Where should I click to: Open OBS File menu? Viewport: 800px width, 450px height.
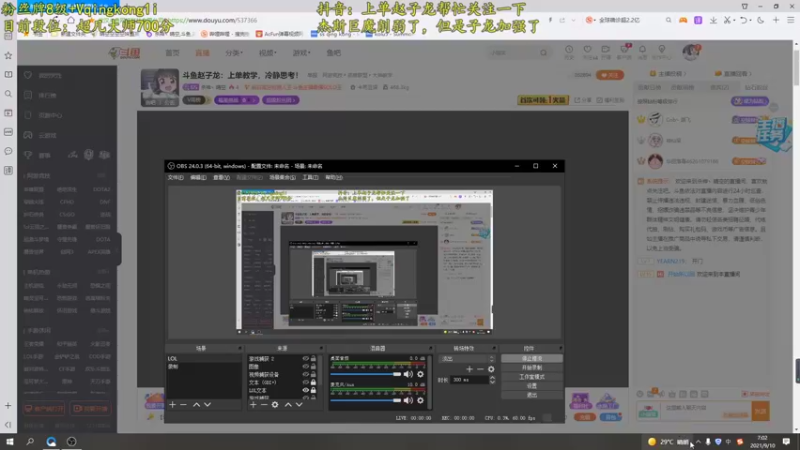point(176,178)
